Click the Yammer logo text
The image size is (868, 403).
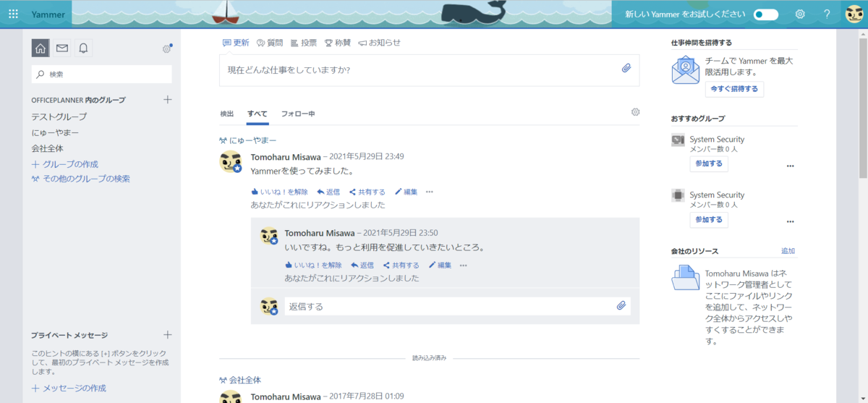point(46,14)
